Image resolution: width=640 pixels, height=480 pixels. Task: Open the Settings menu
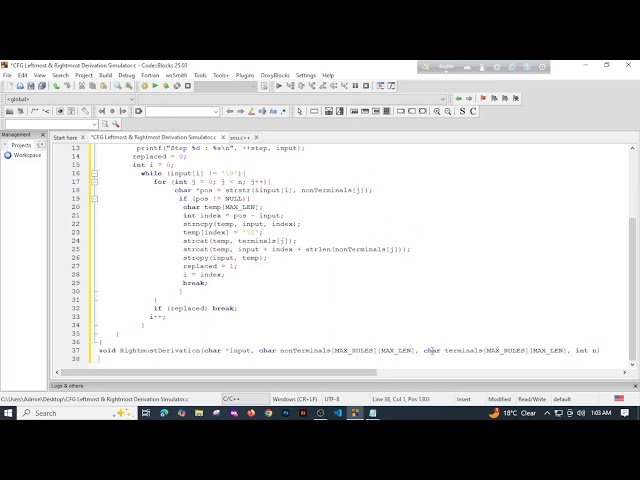click(306, 76)
